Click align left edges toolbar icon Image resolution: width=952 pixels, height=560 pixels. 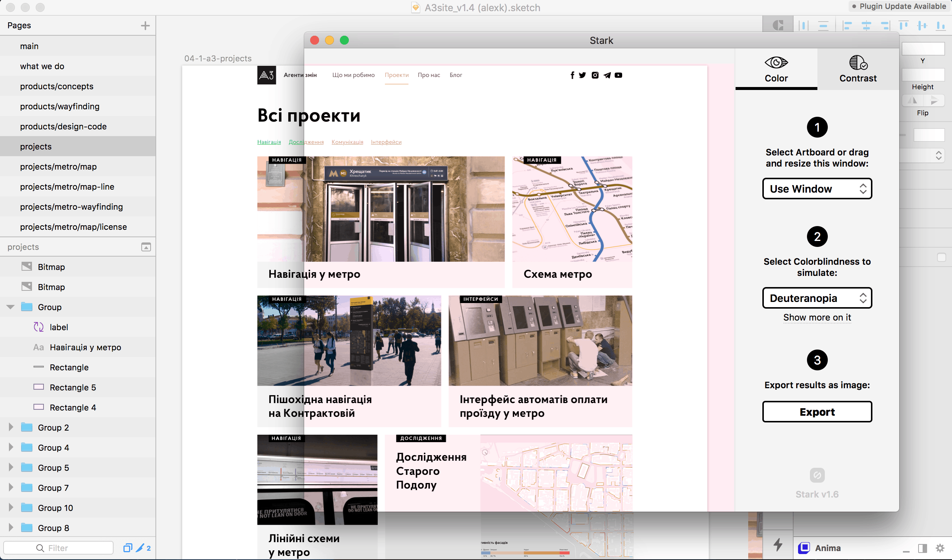coord(848,25)
